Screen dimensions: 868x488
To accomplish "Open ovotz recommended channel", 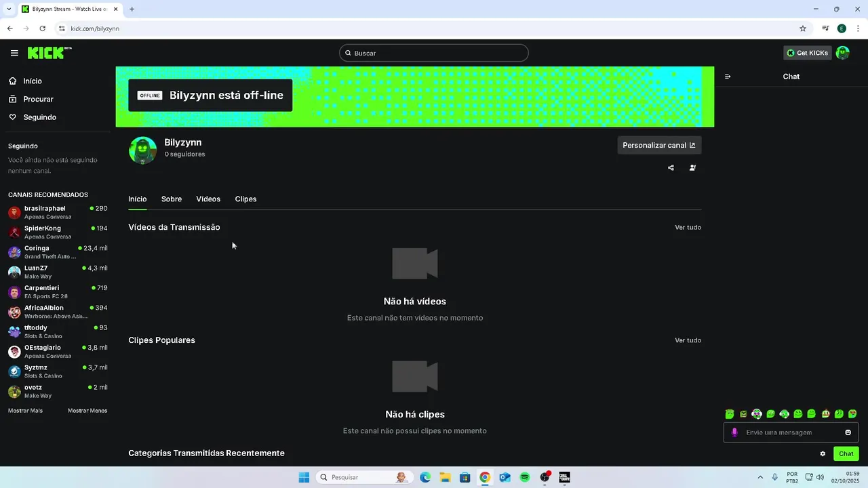I will click(58, 391).
